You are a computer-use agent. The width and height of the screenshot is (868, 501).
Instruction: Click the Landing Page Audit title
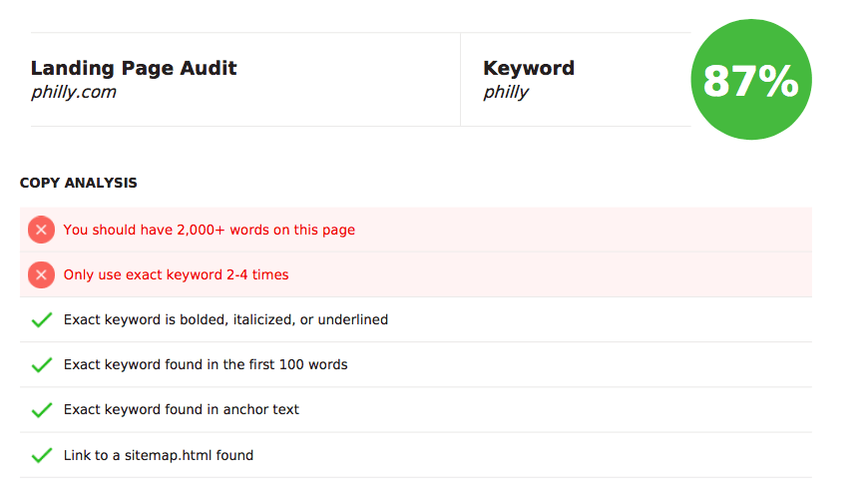click(x=134, y=68)
